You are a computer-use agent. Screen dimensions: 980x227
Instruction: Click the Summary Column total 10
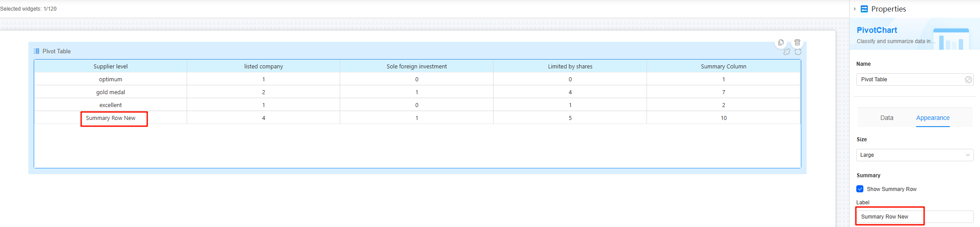pos(723,118)
